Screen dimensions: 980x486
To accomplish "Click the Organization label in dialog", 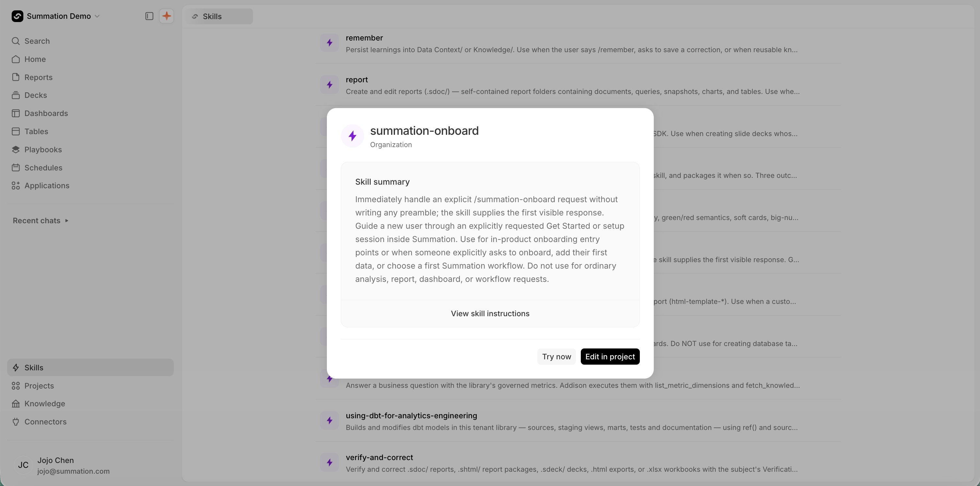I will 391,145.
